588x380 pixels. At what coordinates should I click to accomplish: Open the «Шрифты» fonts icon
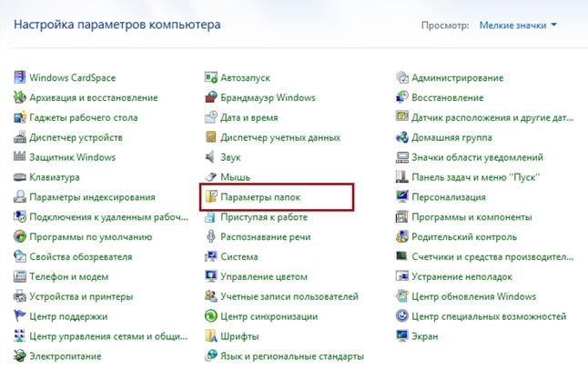(211, 335)
